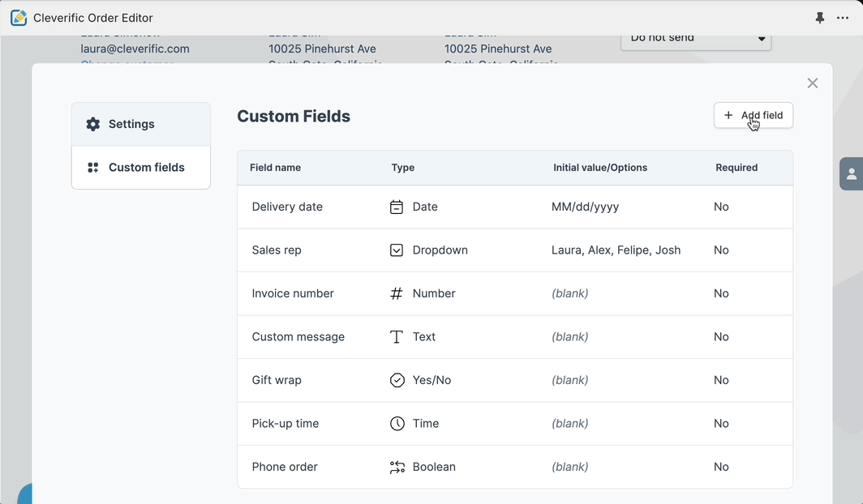Click the Settings gear icon
863x504 pixels.
[x=93, y=124]
